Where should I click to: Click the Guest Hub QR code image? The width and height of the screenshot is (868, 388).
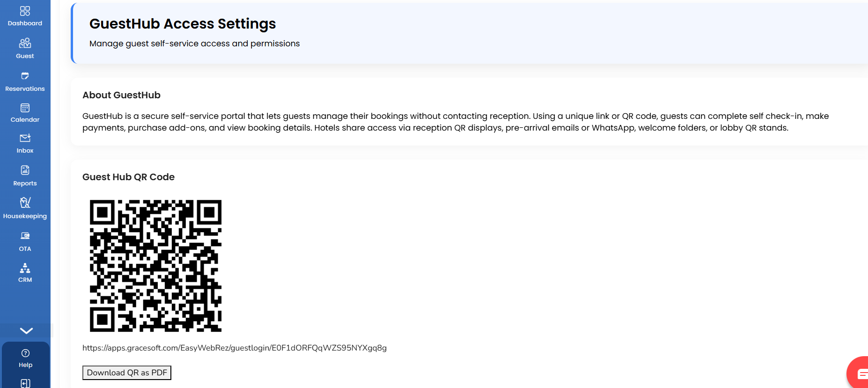click(155, 266)
